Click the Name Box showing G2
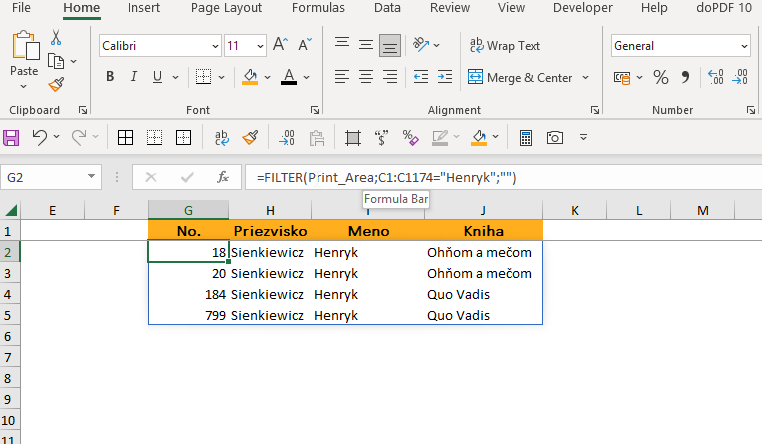Screen dimensions: 762x444 tap(44, 177)
